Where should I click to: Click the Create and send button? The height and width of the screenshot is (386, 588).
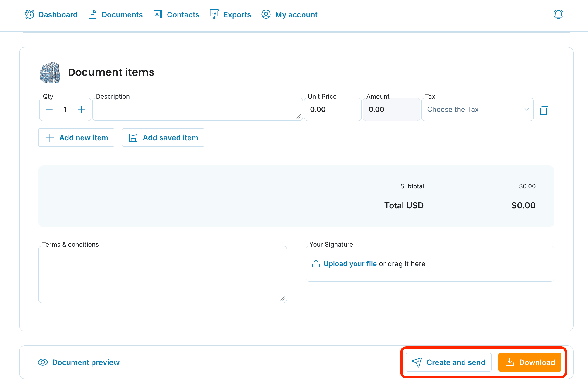pos(448,362)
